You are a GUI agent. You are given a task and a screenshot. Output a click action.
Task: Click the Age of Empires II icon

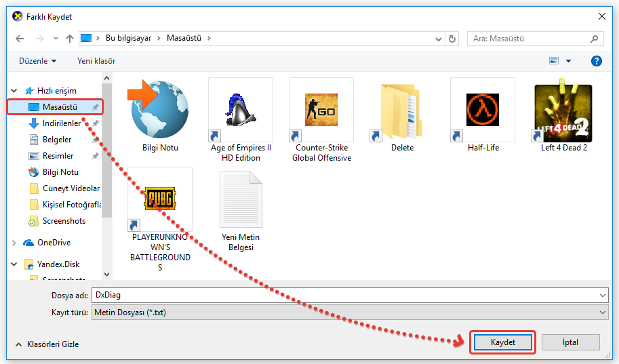coord(240,110)
